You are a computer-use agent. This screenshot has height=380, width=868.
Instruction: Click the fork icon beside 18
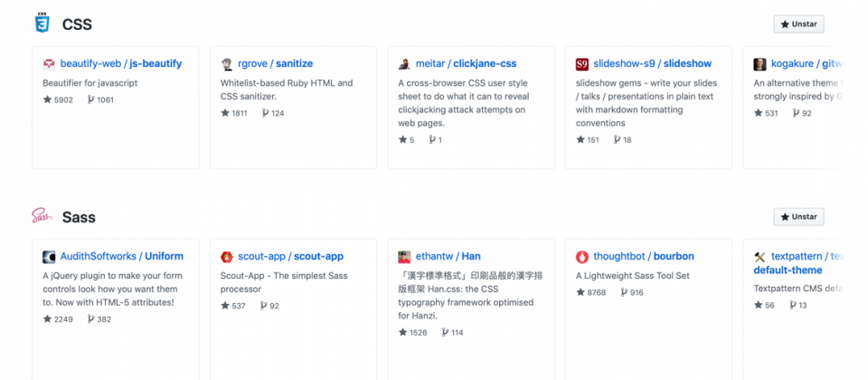click(618, 139)
